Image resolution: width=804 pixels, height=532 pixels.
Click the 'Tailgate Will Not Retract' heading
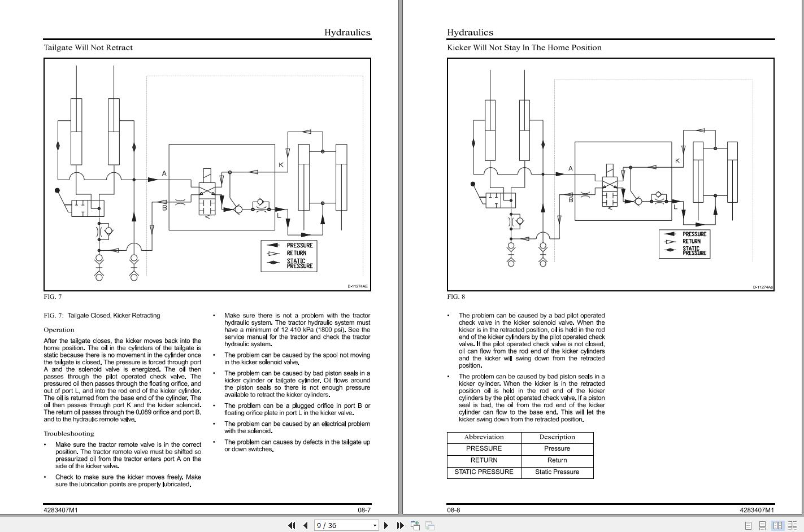88,47
